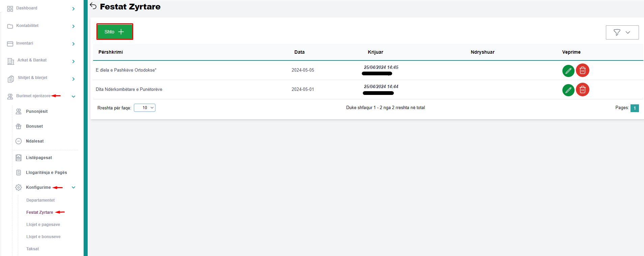Click the Shto add button
The image size is (644, 256).
(115, 32)
